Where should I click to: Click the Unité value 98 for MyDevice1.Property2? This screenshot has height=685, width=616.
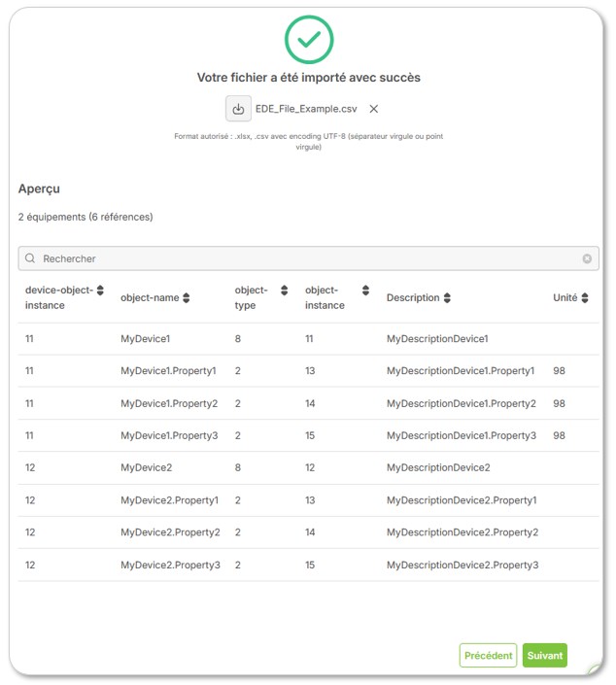(x=560, y=403)
